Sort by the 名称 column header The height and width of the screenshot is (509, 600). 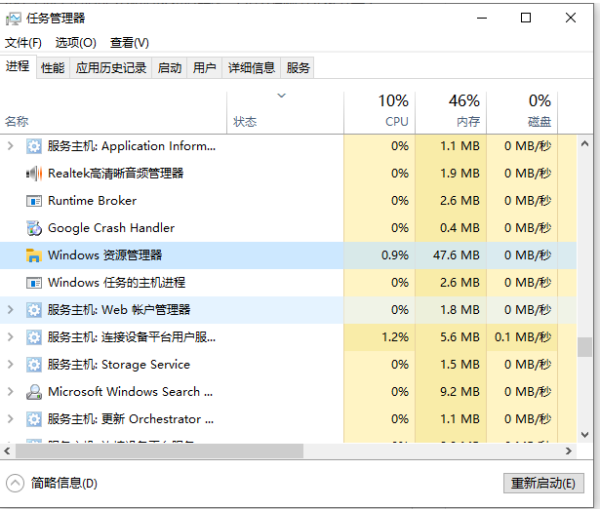tap(113, 113)
